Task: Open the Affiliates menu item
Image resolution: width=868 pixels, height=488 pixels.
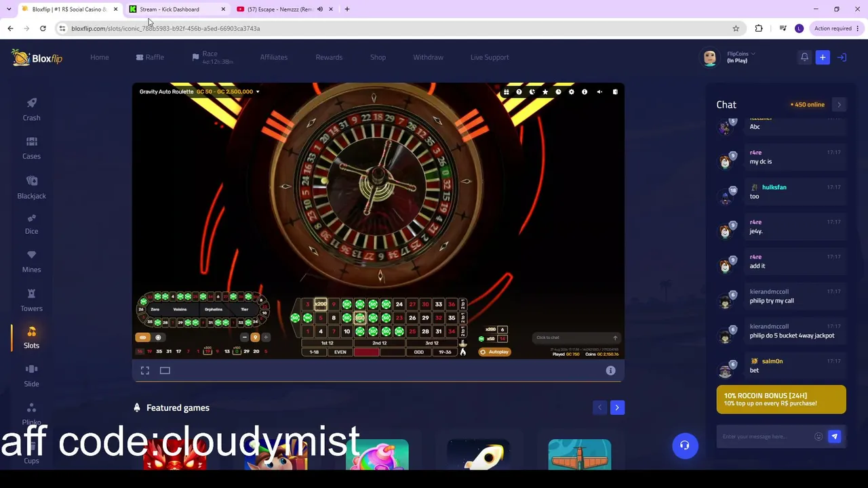Action: [x=274, y=58]
